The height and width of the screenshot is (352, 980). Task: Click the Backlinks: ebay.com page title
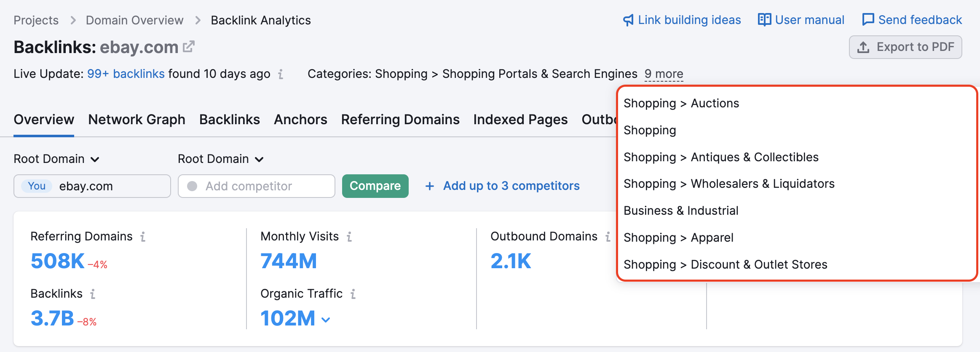coord(96,47)
